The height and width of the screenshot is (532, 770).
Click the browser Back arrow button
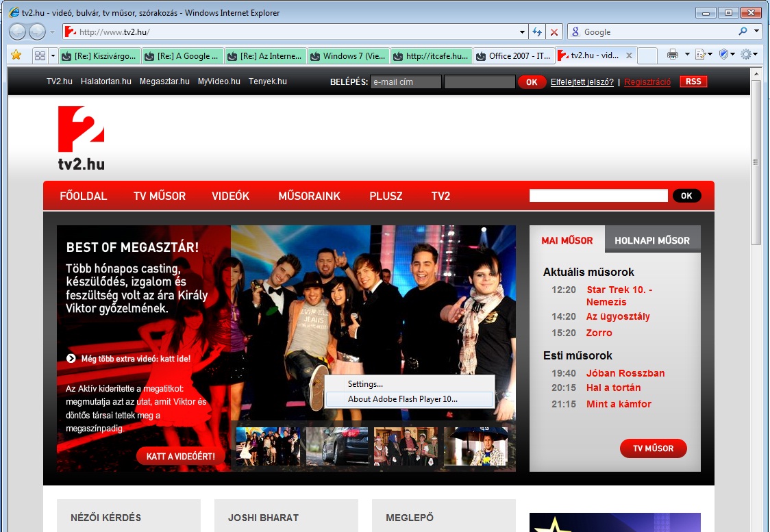click(x=17, y=32)
